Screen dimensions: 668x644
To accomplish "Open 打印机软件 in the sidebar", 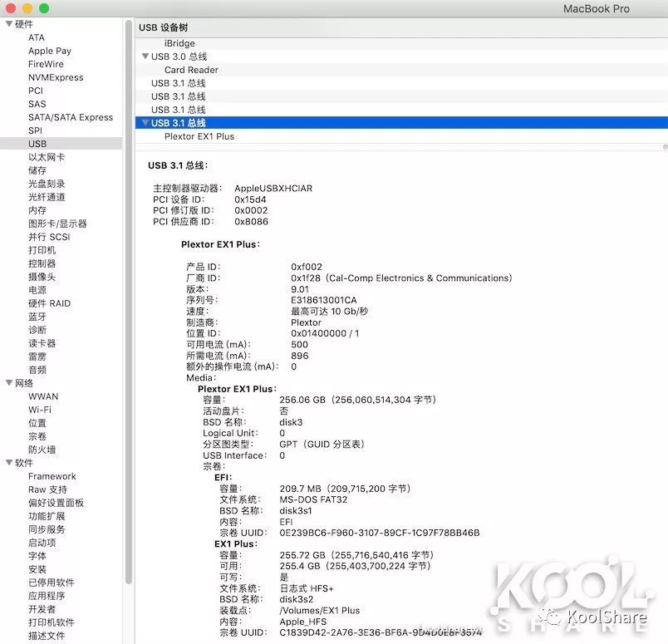I will point(52,622).
